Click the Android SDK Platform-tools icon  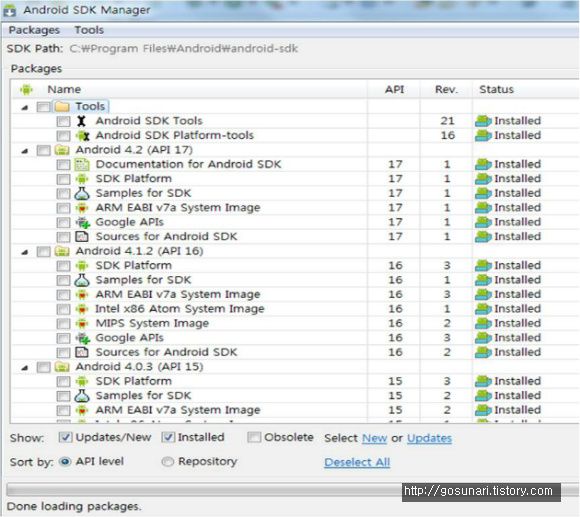pos(82,136)
